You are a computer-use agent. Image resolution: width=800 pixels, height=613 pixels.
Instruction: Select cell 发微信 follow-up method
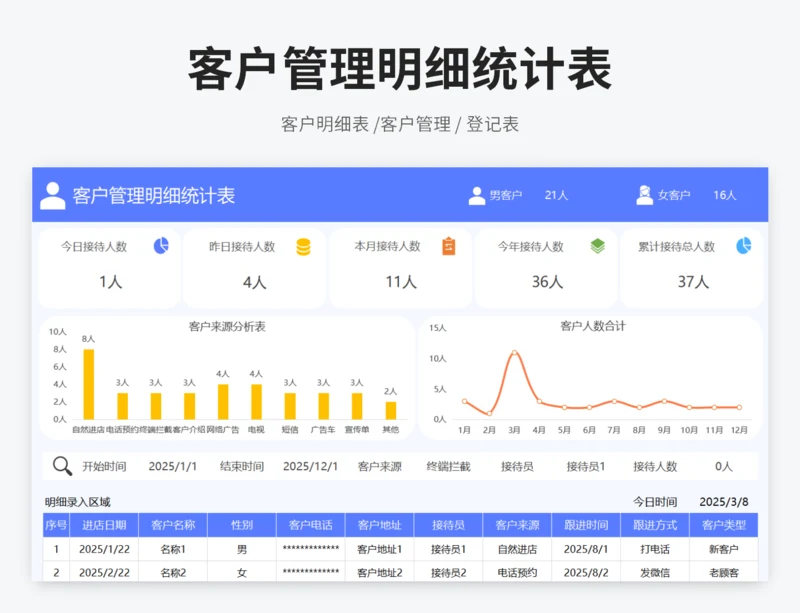click(x=655, y=573)
